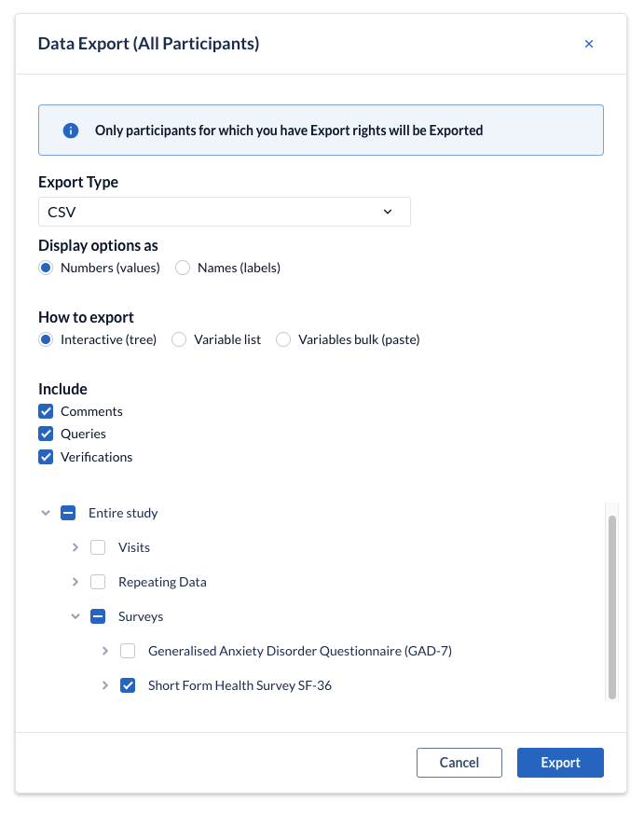Screen dimensions: 644x814
Task: Choose Variable list export method
Action: [x=179, y=339]
